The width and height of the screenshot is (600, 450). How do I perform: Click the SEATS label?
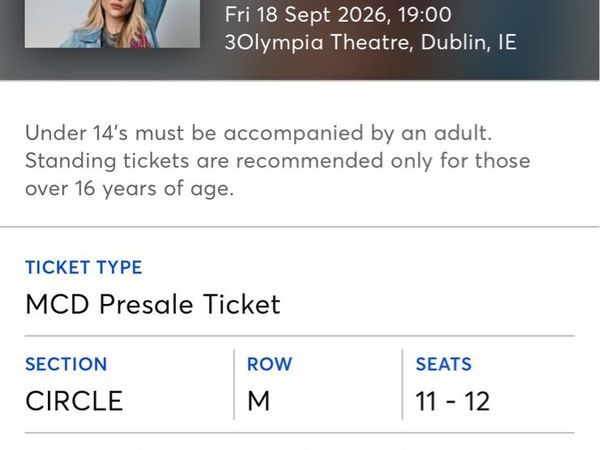(x=443, y=365)
